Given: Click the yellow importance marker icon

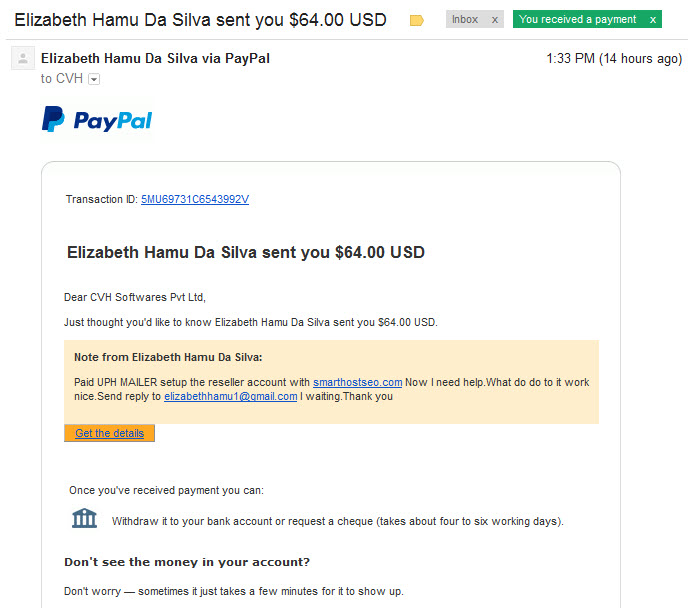Looking at the screenshot, I should point(416,20).
